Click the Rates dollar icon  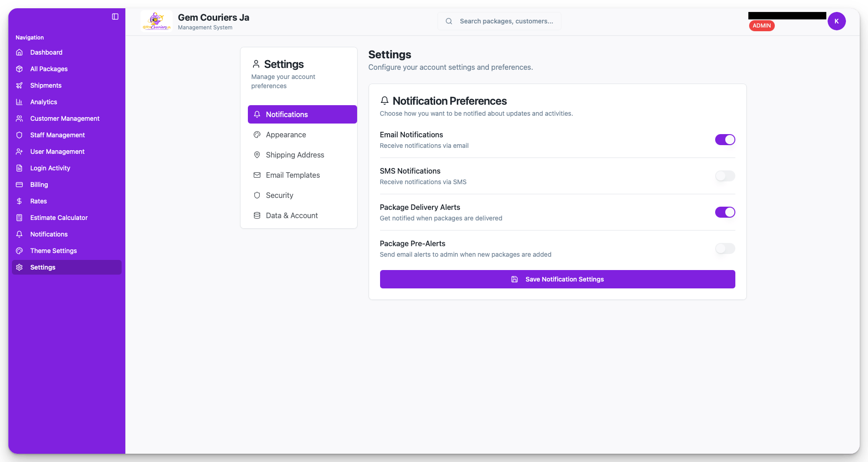(x=19, y=201)
